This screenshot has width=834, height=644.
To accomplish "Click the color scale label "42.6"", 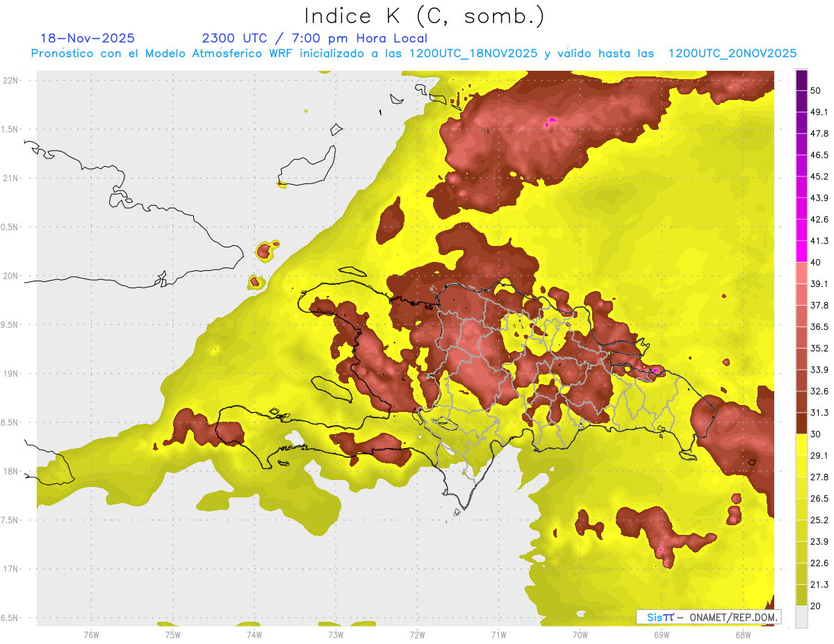I will (819, 220).
